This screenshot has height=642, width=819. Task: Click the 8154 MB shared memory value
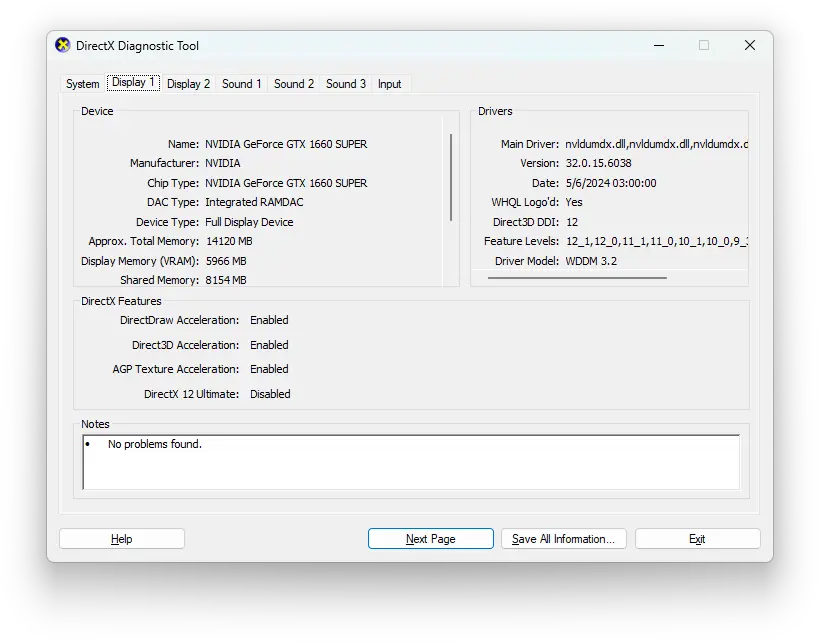coord(226,280)
